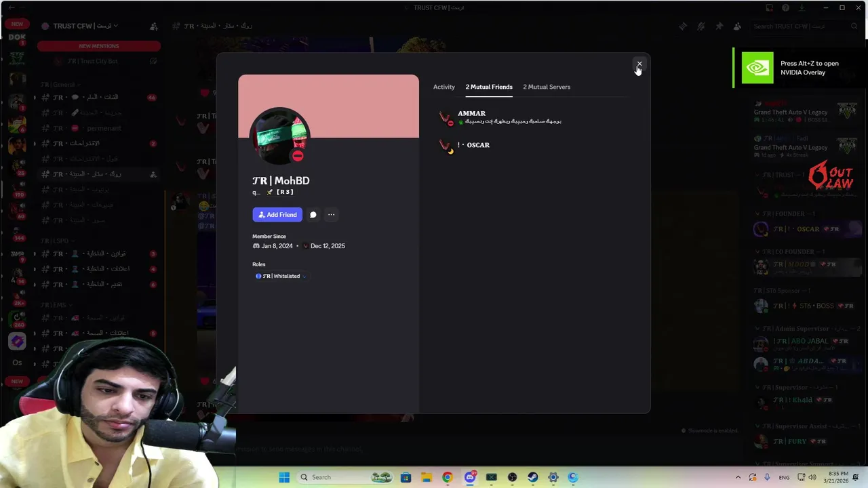Open the ENG language switcher
868x488 pixels.
pos(784,477)
